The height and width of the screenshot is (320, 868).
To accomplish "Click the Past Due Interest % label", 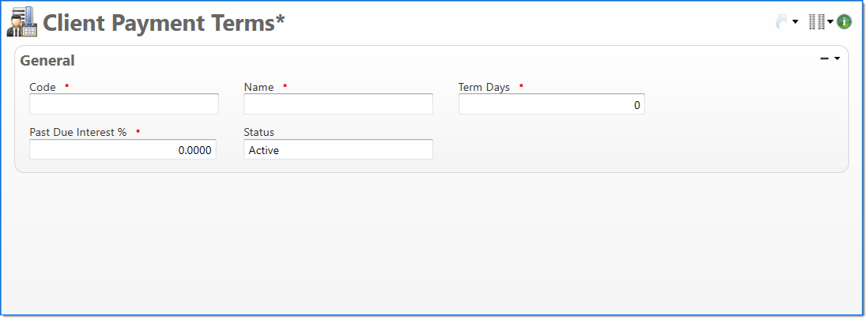I will pyautogui.click(x=77, y=133).
